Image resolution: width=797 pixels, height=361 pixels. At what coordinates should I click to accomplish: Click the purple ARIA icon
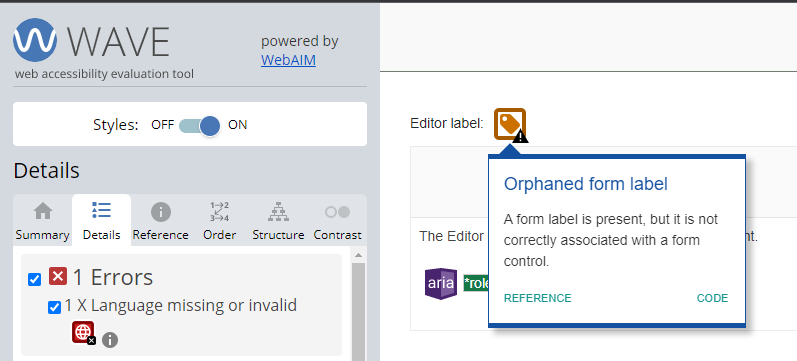[x=441, y=283]
